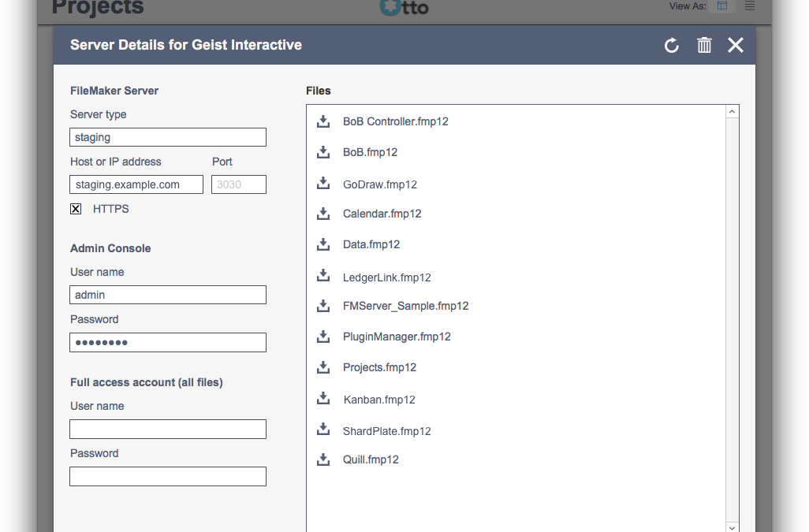Image resolution: width=809 pixels, height=532 pixels.
Task: Download Projects.fmp12 file
Action: [x=323, y=367]
